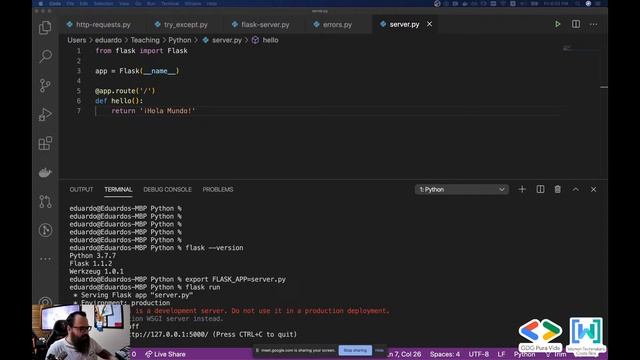Kill terminal with the trash icon
The image size is (640, 360).
pos(558,189)
